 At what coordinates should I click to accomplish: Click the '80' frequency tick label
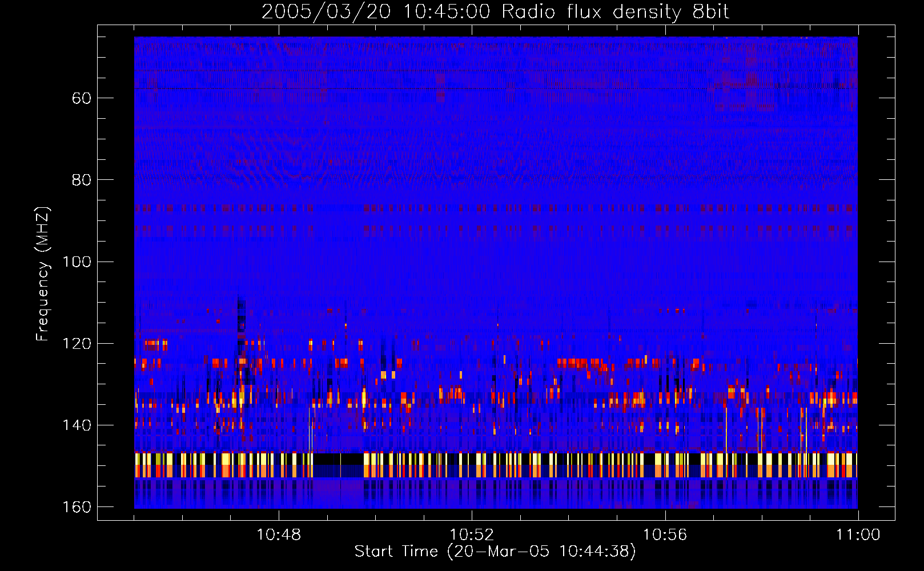pos(81,180)
